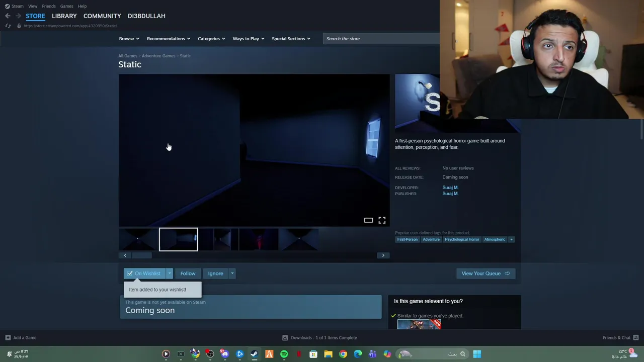Open publisher Suraj M. link
This screenshot has height=362, width=644.
tap(450, 194)
